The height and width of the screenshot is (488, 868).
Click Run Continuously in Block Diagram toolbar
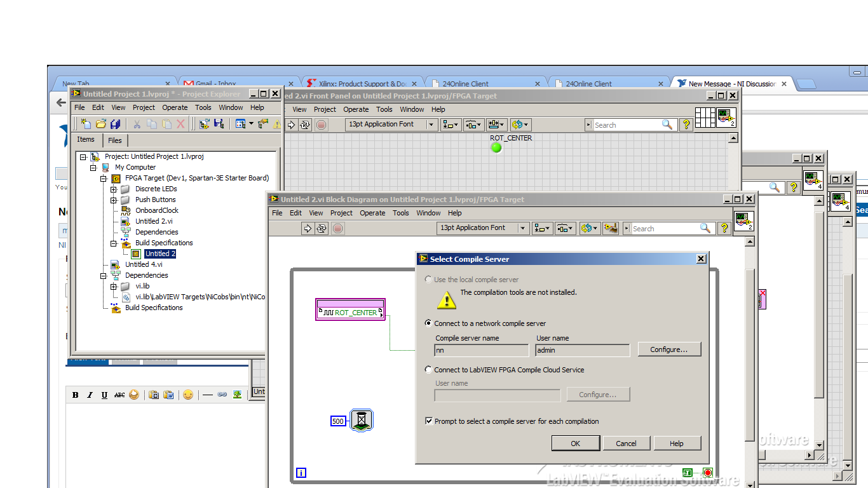[322, 228]
